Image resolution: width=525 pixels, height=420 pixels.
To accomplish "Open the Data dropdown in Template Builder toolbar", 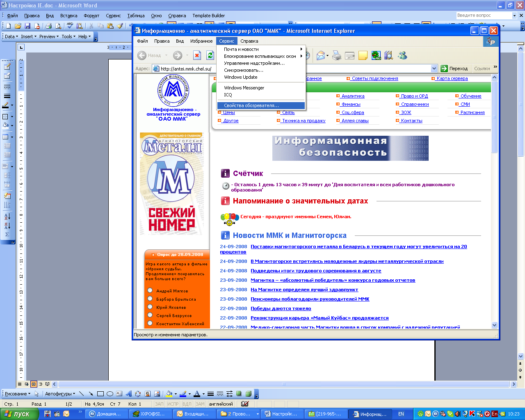I will (11, 37).
